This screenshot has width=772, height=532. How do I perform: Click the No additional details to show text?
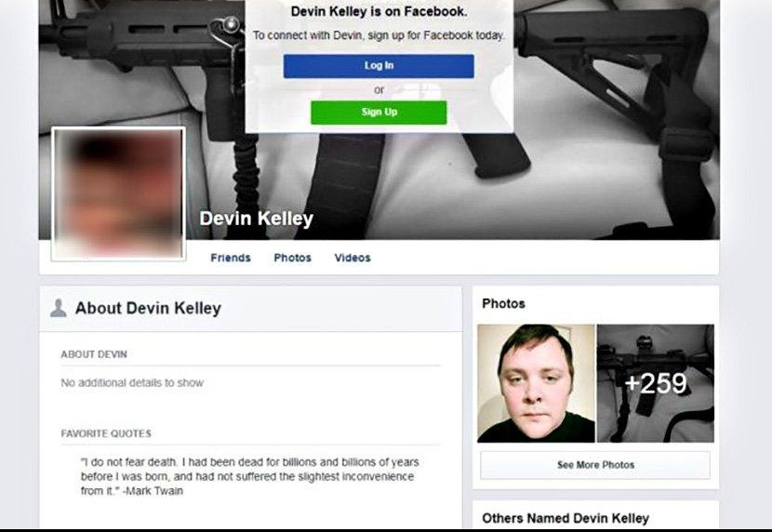(x=132, y=383)
